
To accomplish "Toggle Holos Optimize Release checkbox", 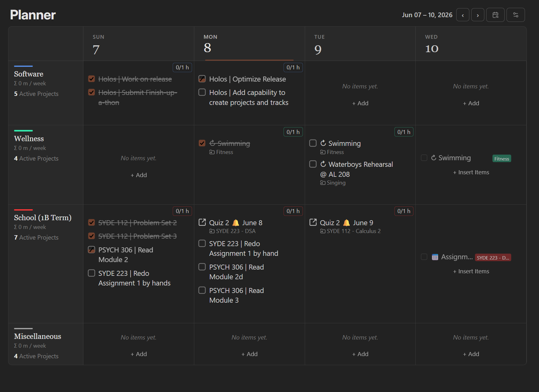I will pyautogui.click(x=202, y=79).
